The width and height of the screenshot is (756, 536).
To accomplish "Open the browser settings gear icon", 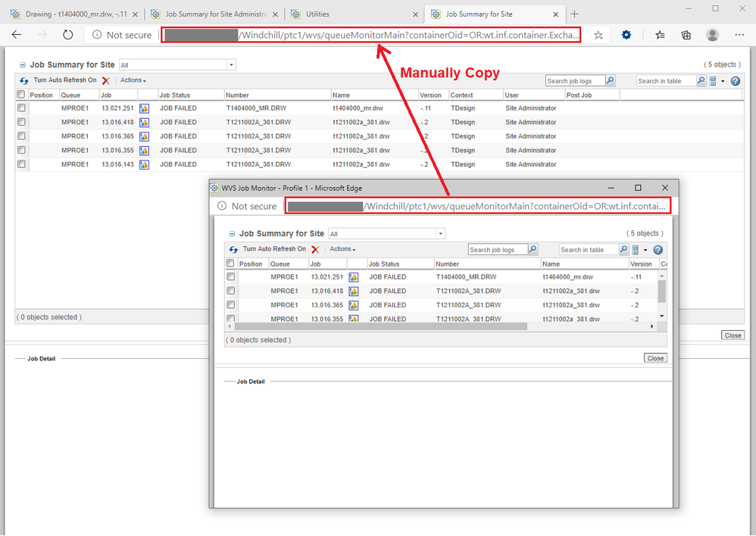I will point(626,35).
